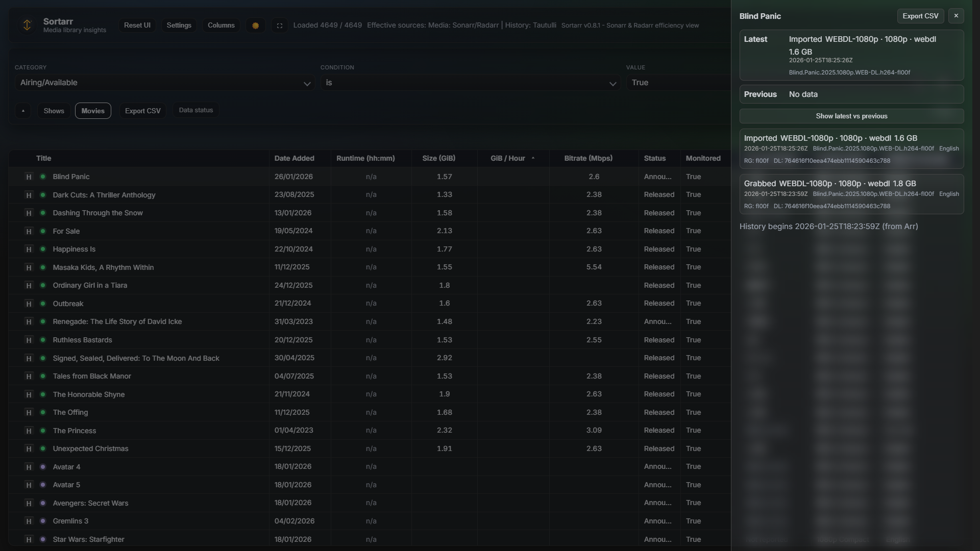The width and height of the screenshot is (980, 551).
Task: Export CSV from Blind Panic panel
Action: pyautogui.click(x=920, y=16)
